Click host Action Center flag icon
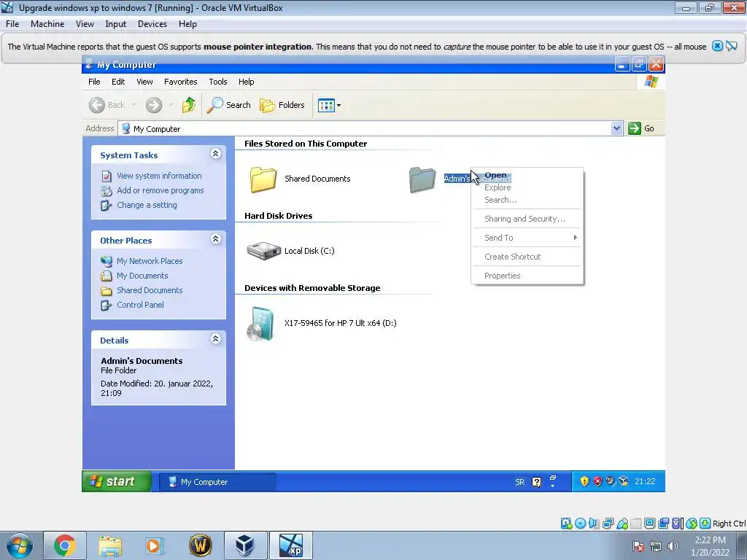 [638, 545]
